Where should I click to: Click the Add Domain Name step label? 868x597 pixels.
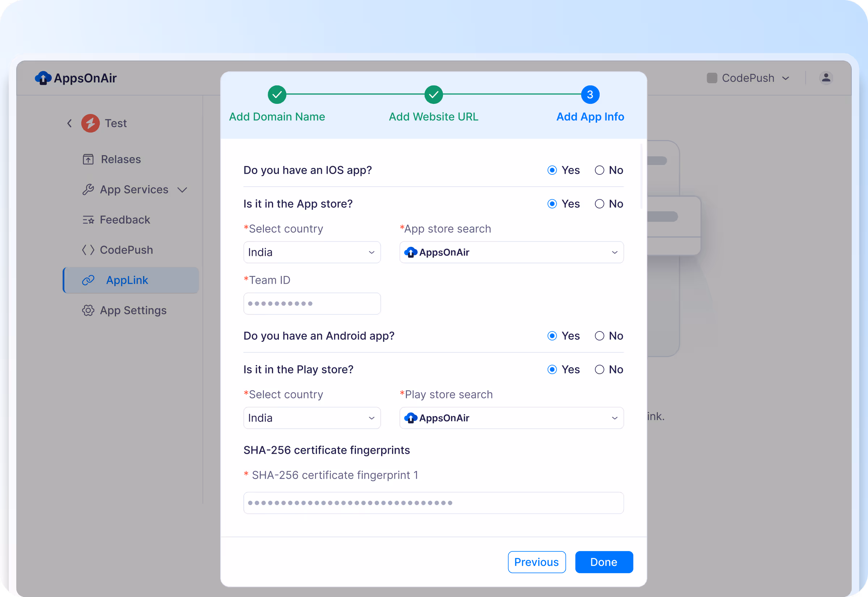[277, 117]
